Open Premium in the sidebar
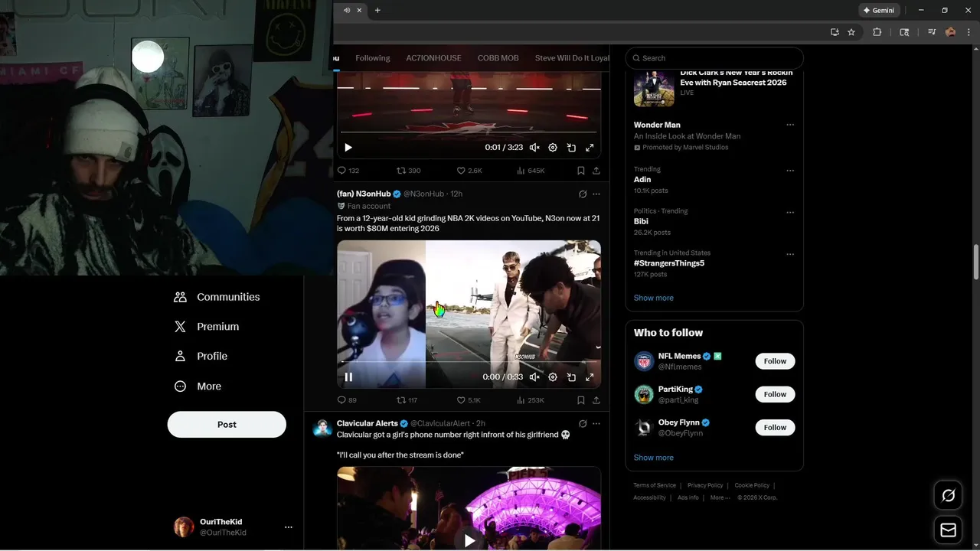Screen dimensions: 980x551 207,327
